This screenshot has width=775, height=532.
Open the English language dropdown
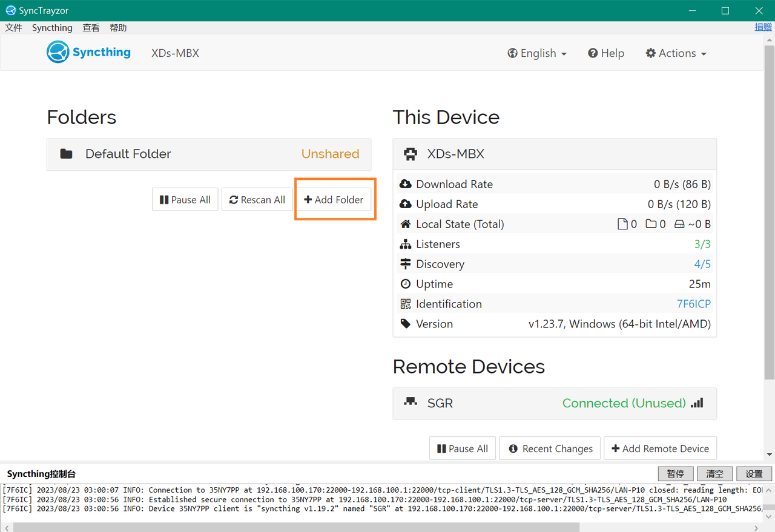coord(537,53)
